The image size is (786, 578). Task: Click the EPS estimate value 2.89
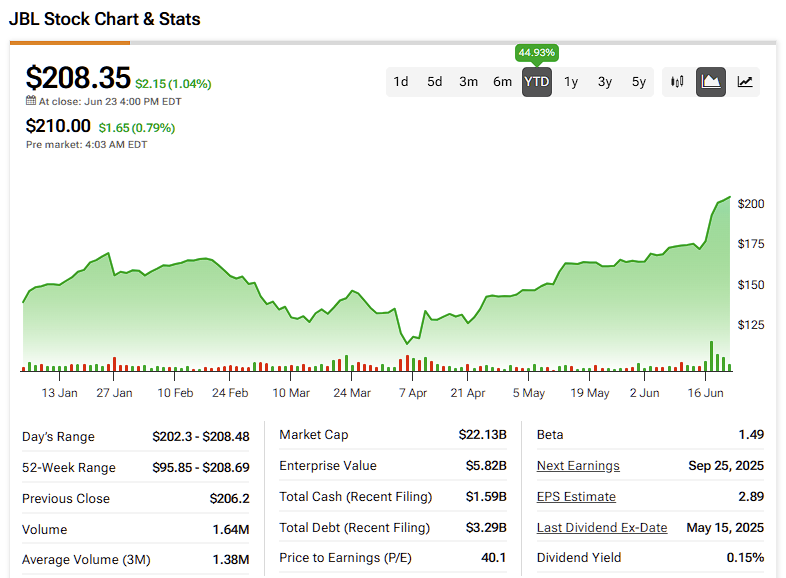tap(751, 497)
